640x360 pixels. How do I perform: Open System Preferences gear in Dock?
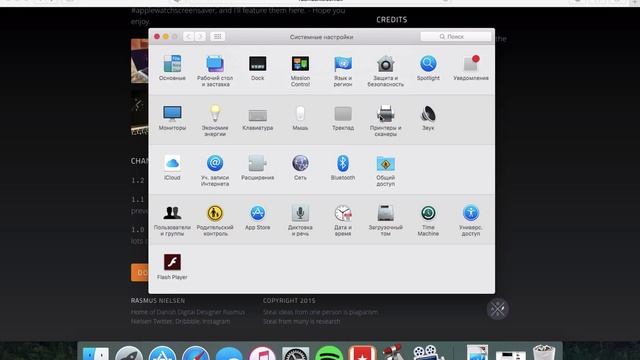(296, 354)
